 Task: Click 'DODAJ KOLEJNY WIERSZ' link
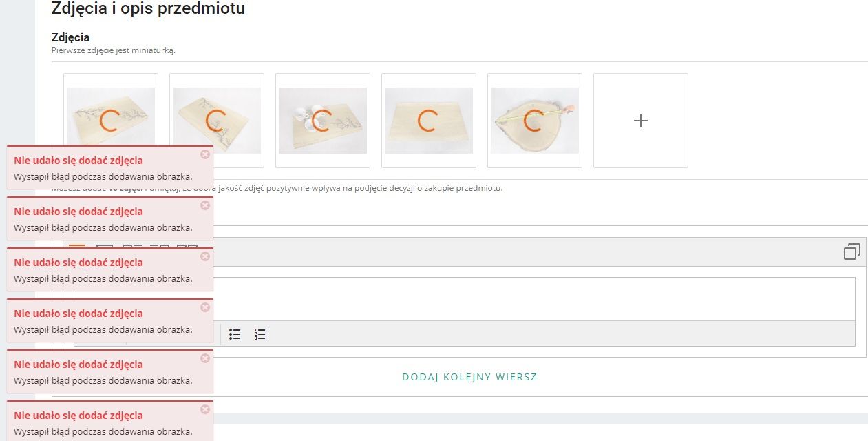pyautogui.click(x=469, y=377)
